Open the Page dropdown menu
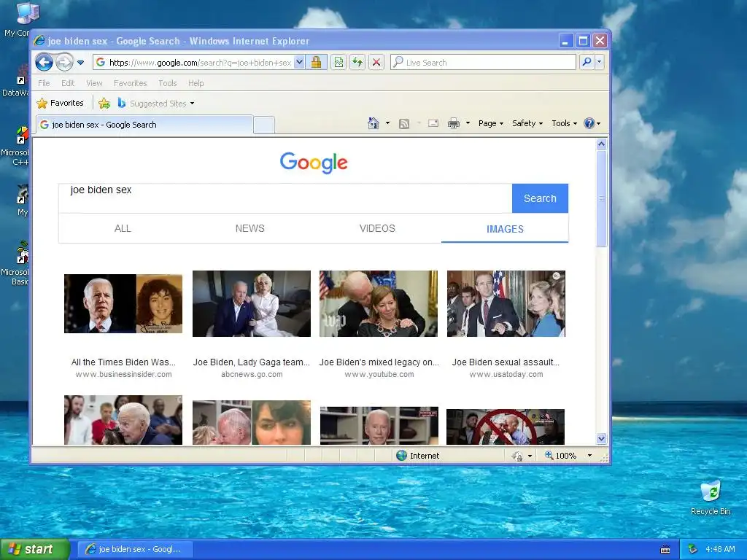This screenshot has height=560, width=747. [x=491, y=123]
